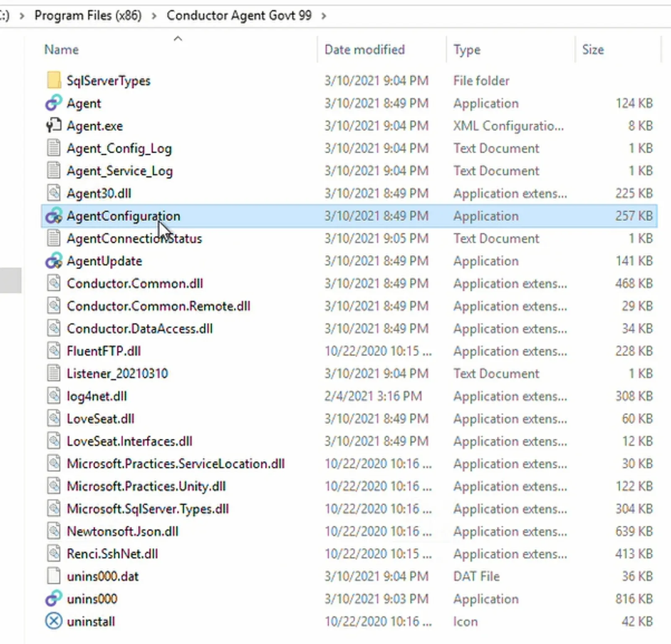Select the log4net.dll file icon
671x644 pixels.
tap(54, 396)
